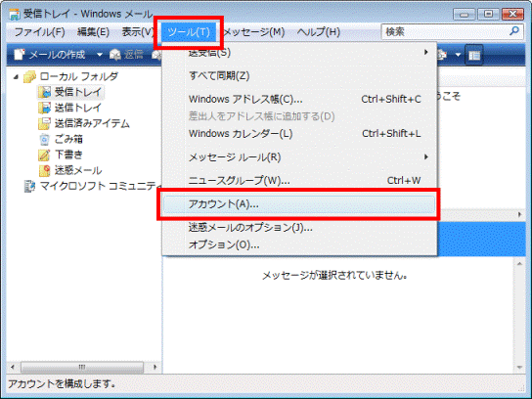Viewport: 532px width, 399px height.
Task: Open the 表示(V) menu
Action: (x=138, y=32)
